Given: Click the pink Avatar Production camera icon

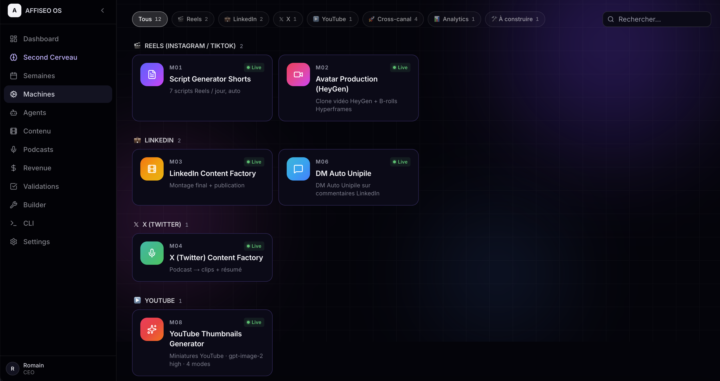Looking at the screenshot, I should [x=298, y=74].
